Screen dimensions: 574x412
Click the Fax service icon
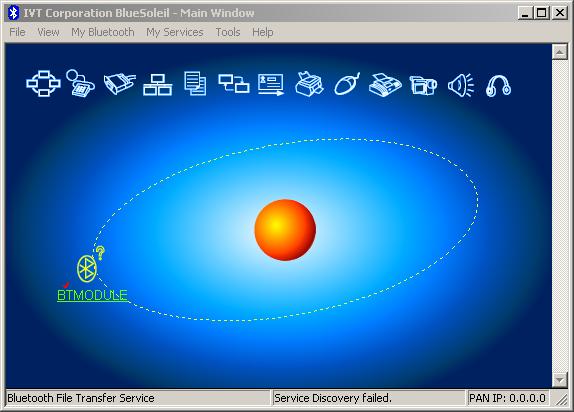(x=385, y=85)
